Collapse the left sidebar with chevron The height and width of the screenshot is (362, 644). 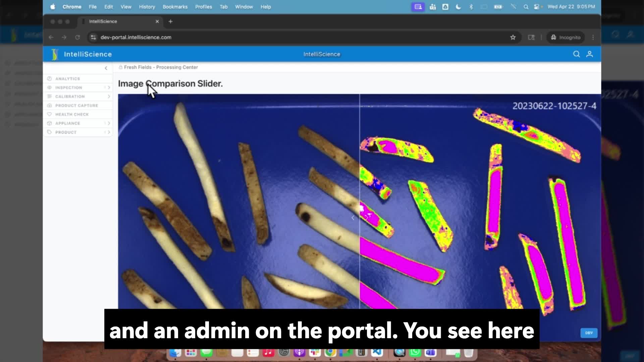tap(106, 68)
